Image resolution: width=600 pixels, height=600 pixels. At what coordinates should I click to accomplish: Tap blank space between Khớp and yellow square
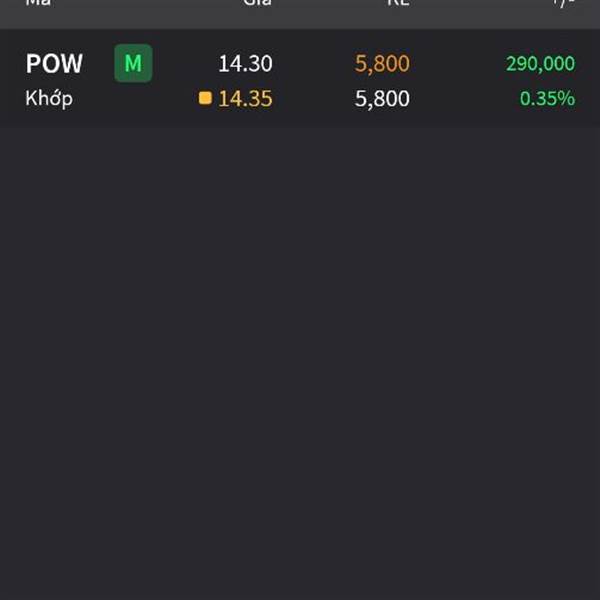135,98
